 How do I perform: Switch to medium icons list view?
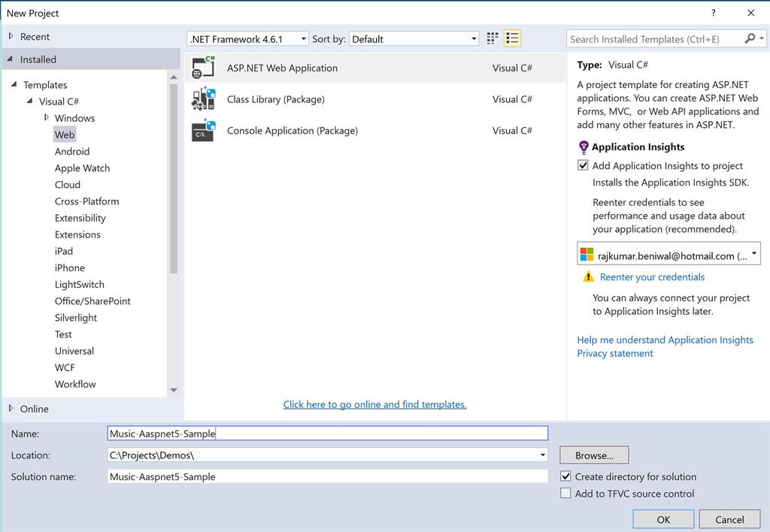pyautogui.click(x=512, y=39)
